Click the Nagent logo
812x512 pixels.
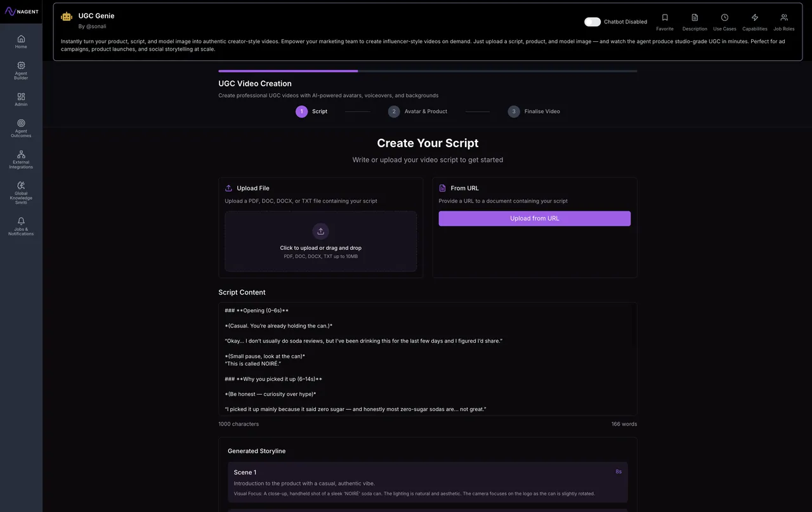[x=22, y=11]
